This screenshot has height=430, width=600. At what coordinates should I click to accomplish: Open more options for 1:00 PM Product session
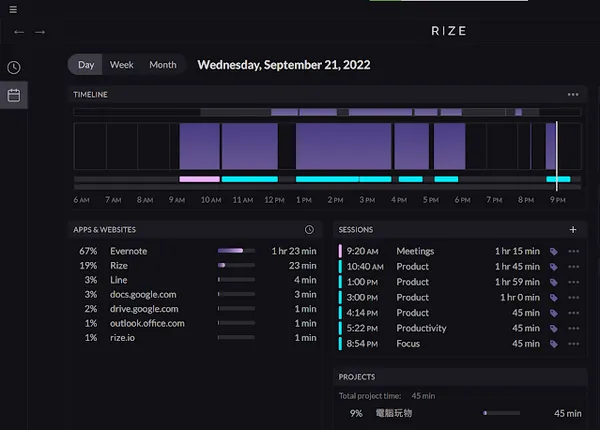(574, 282)
